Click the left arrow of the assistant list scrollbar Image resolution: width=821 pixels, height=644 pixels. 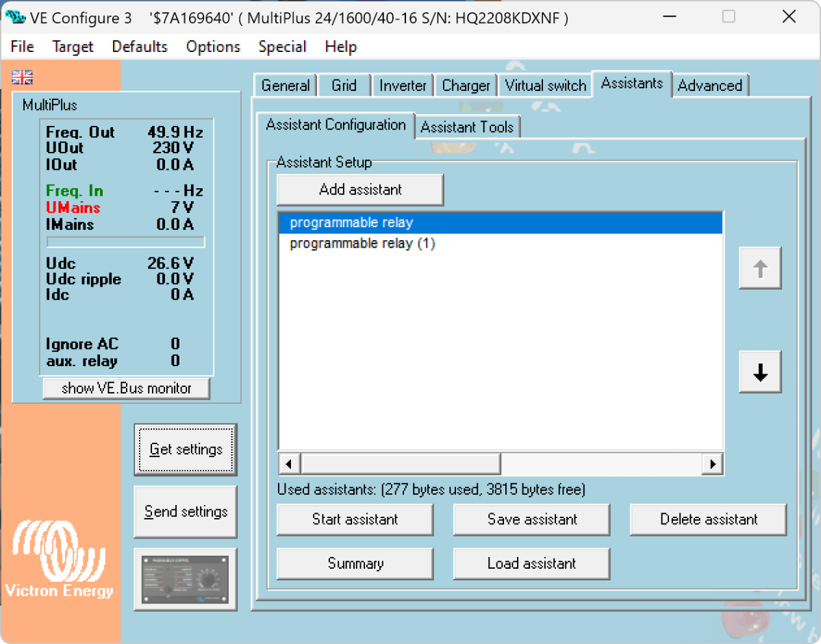tap(288, 463)
